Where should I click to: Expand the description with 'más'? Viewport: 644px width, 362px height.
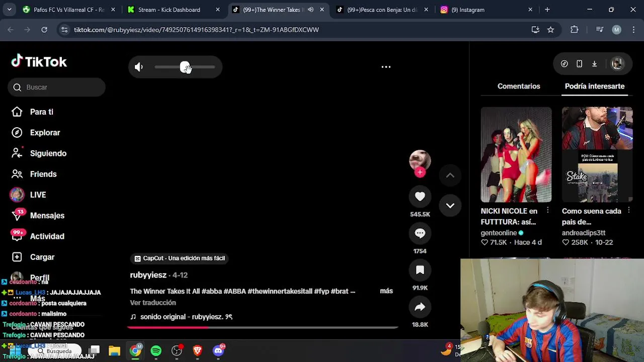(x=386, y=291)
